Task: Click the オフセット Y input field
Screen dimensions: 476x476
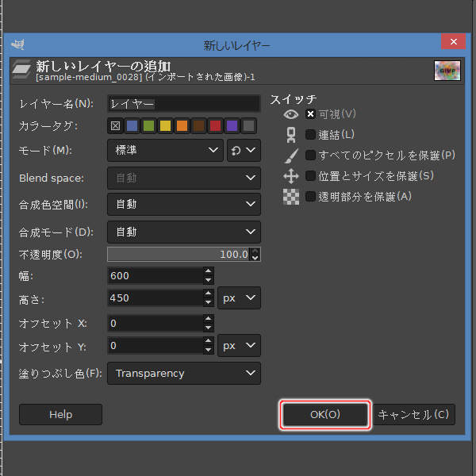Action: pyautogui.click(x=155, y=345)
